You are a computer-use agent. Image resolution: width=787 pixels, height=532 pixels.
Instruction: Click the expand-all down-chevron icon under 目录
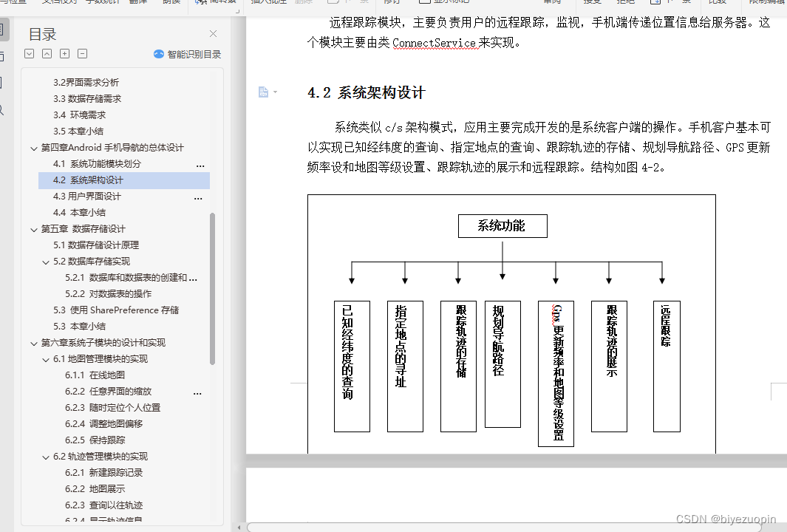click(x=30, y=54)
